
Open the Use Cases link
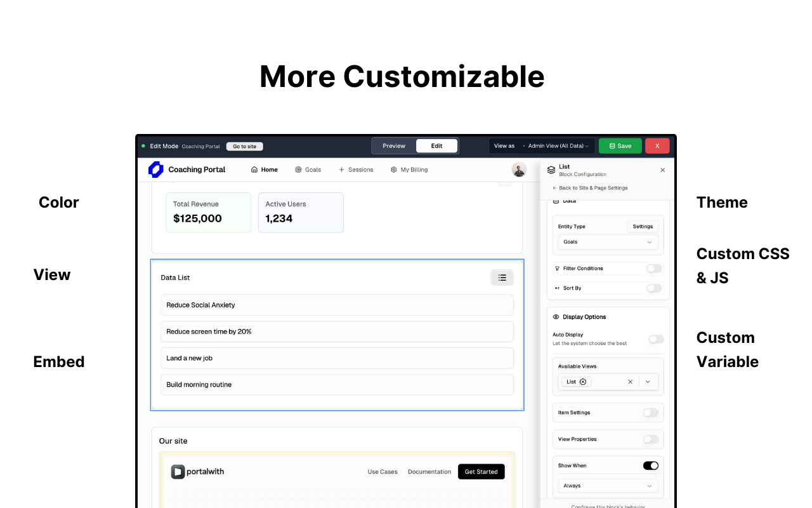click(383, 472)
